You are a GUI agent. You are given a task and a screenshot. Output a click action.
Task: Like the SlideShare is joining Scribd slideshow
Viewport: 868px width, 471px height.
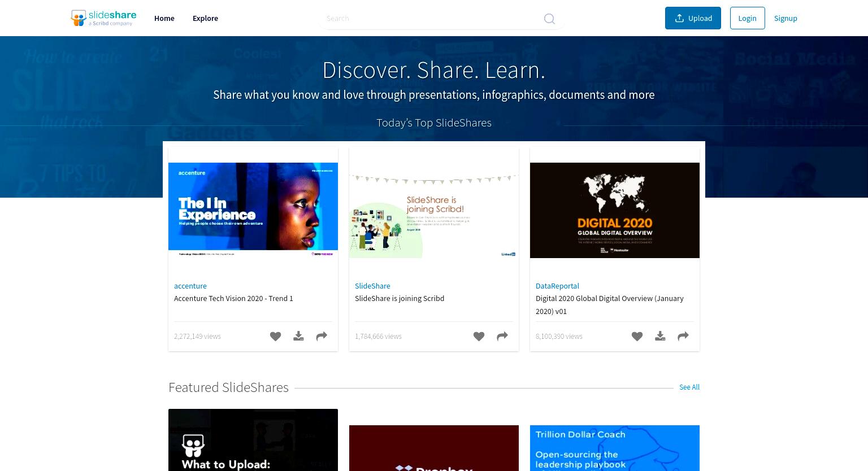click(479, 337)
